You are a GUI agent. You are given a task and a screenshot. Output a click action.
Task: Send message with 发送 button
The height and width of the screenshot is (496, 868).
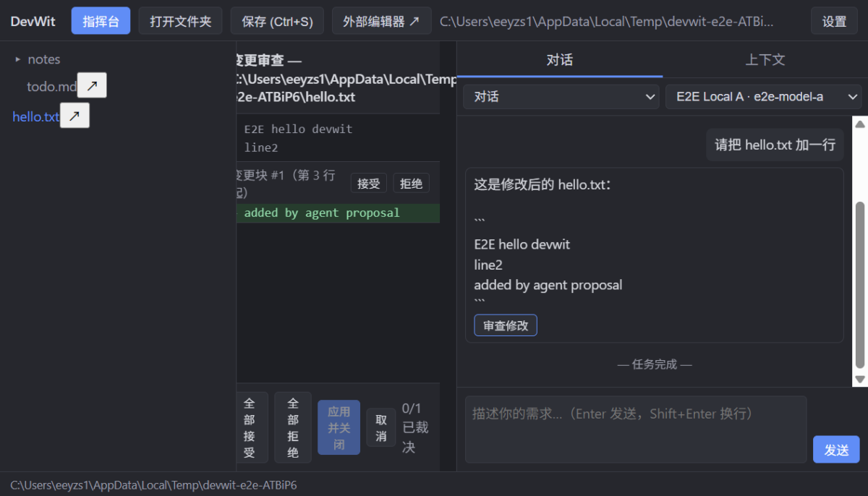pos(836,449)
